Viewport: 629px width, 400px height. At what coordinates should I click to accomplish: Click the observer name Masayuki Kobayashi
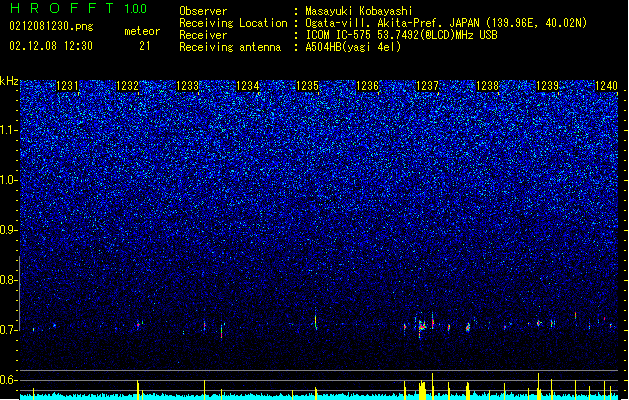(x=359, y=11)
